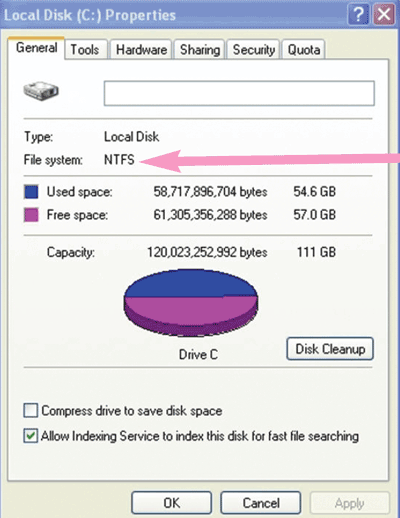Click the Disk Cleanup button
The width and height of the screenshot is (400, 518).
point(330,349)
